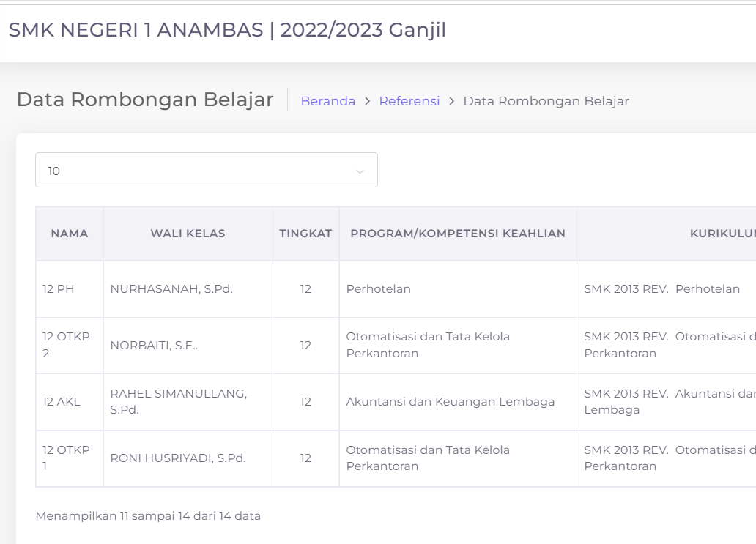Select the 12 OTKP 2 class name
Viewport: 756px width, 544px height.
(x=64, y=345)
